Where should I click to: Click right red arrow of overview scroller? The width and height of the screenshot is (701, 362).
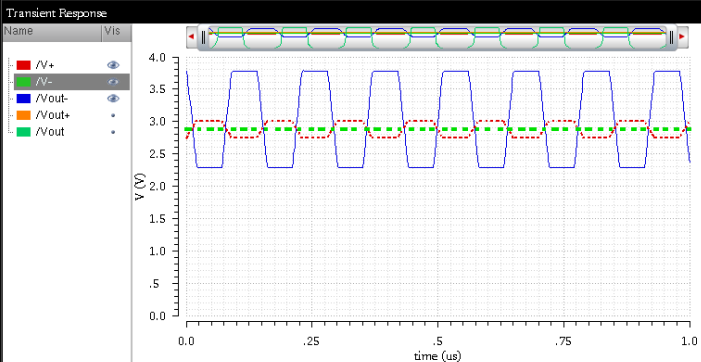(x=682, y=37)
